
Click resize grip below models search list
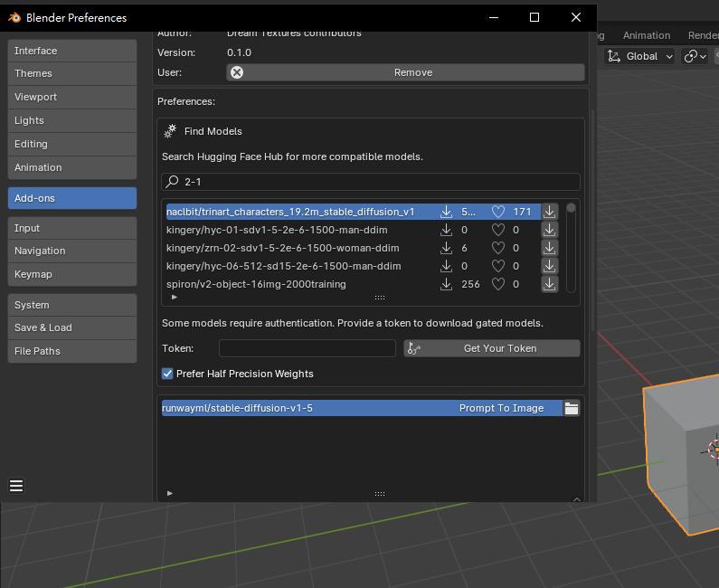[x=380, y=298]
